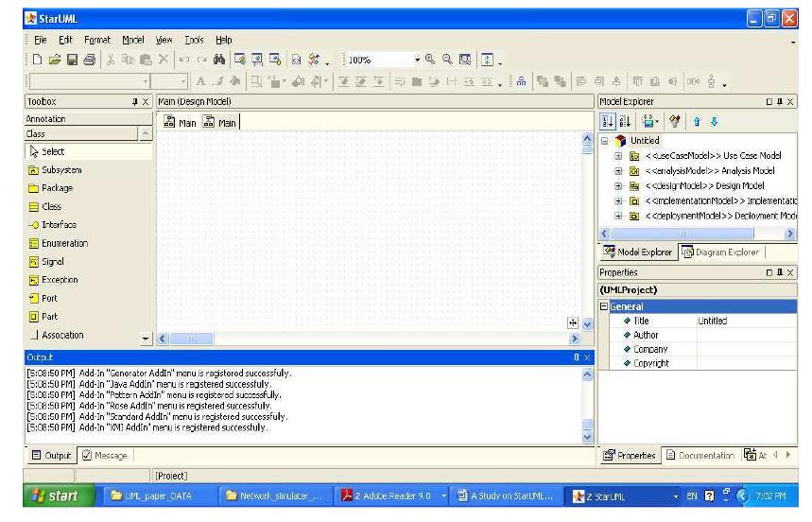Viewport: 812px width, 522px height.
Task: Open Adobe Reader 9.0 taskbar item
Action: [x=391, y=496]
